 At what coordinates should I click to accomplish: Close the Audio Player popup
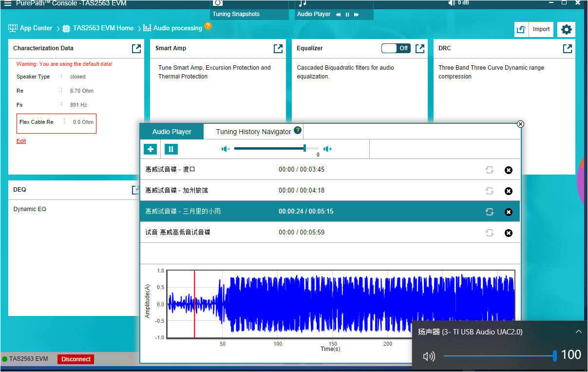(x=520, y=124)
